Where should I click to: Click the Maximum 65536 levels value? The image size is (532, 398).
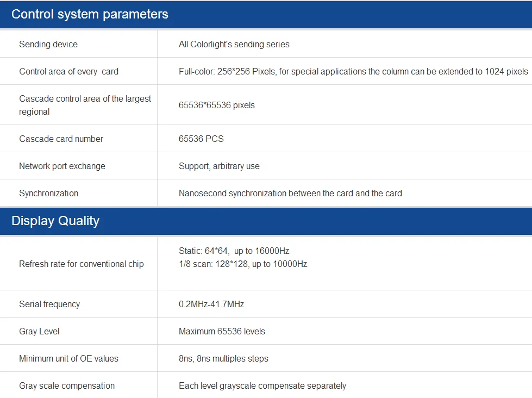pyautogui.click(x=222, y=332)
